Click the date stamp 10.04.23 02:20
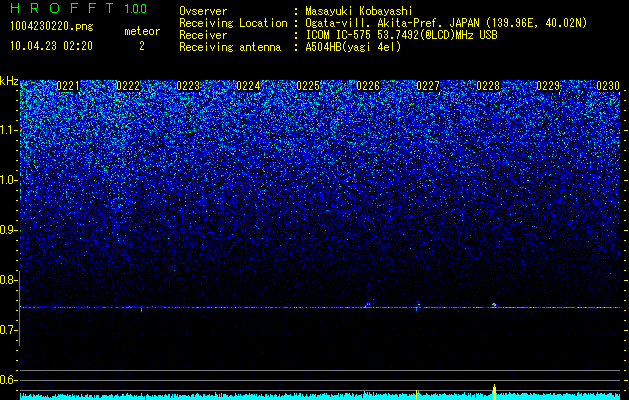Screen dimensions: 629x400 coord(51,46)
